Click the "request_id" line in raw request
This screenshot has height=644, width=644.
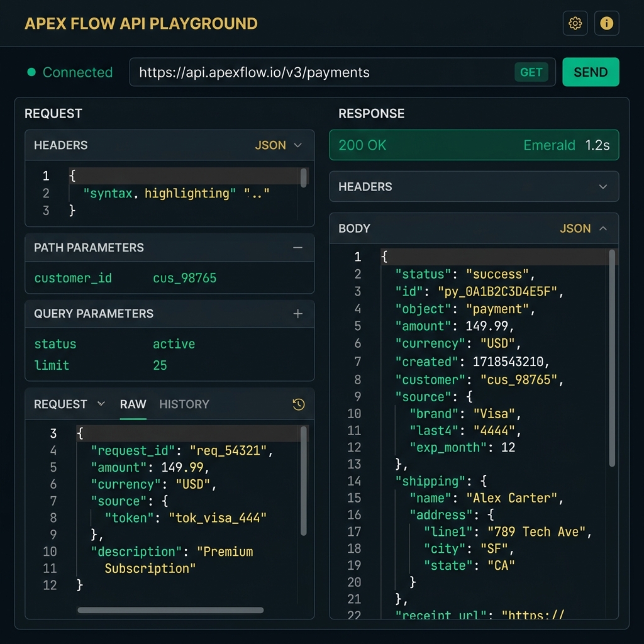pyautogui.click(x=182, y=450)
